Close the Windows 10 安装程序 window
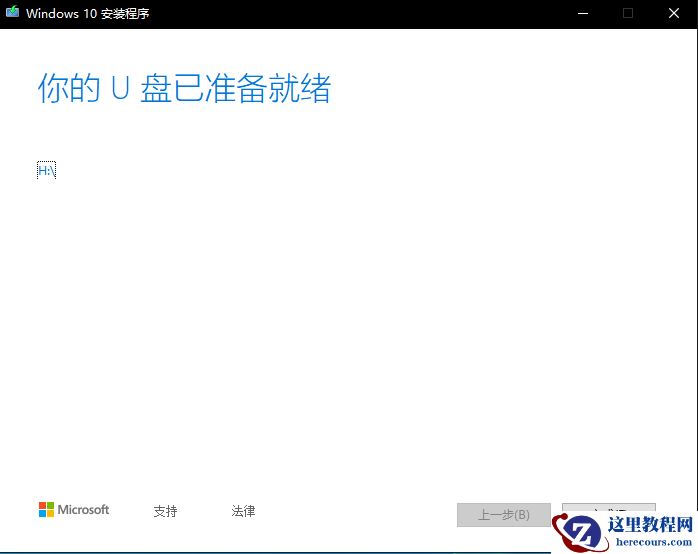Viewport: 698px width, 554px height. tap(674, 13)
